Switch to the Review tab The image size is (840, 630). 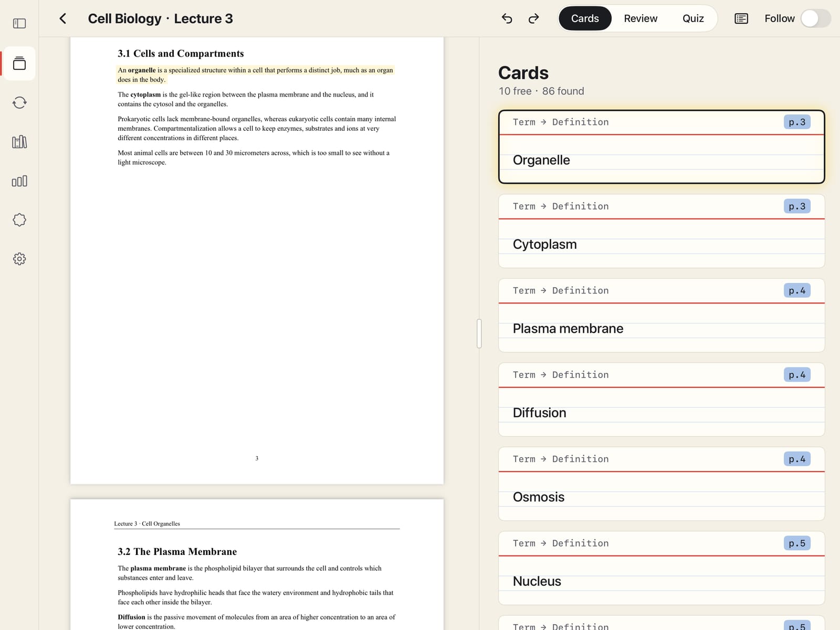[640, 18]
